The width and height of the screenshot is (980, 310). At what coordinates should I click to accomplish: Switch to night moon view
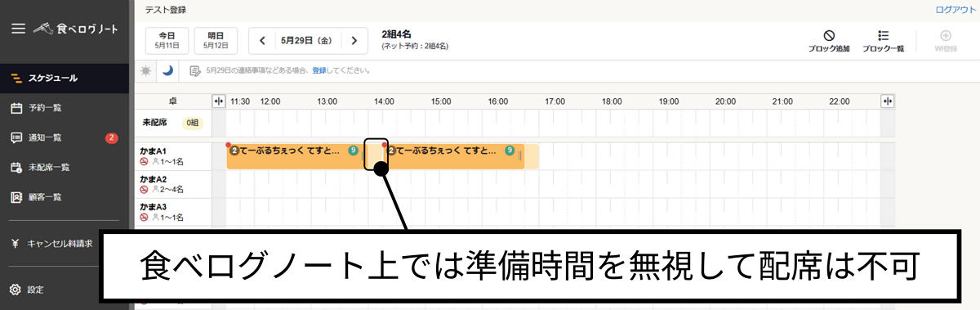coord(167,70)
